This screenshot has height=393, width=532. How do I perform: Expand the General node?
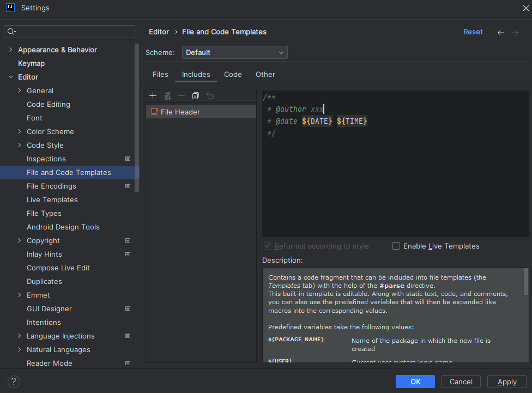19,90
